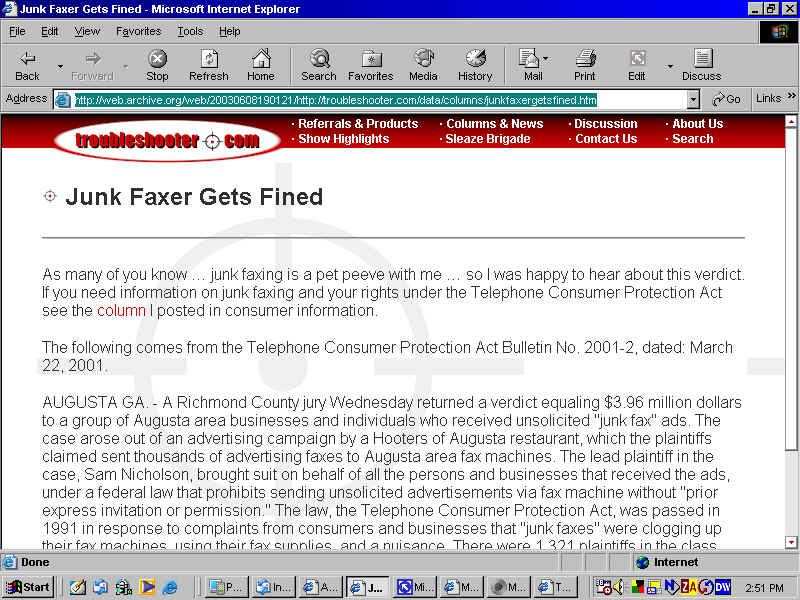Open the Forward history dropdown arrow

[125, 66]
